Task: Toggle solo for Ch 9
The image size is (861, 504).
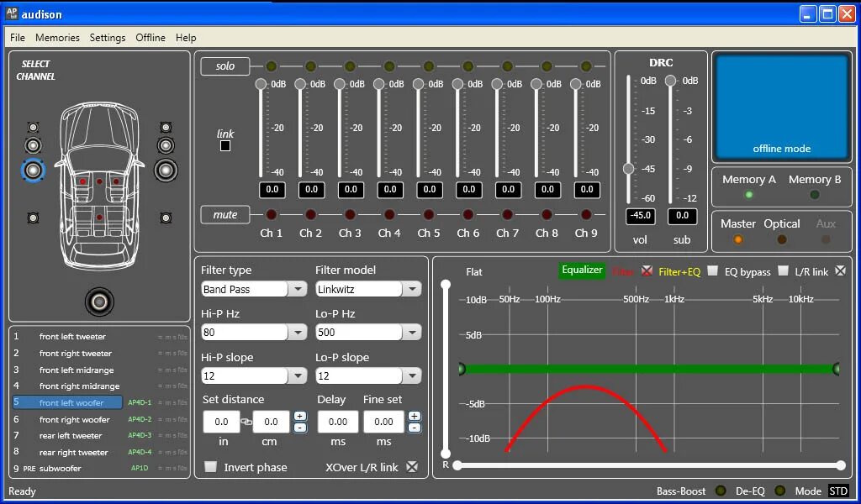Action: (586, 66)
